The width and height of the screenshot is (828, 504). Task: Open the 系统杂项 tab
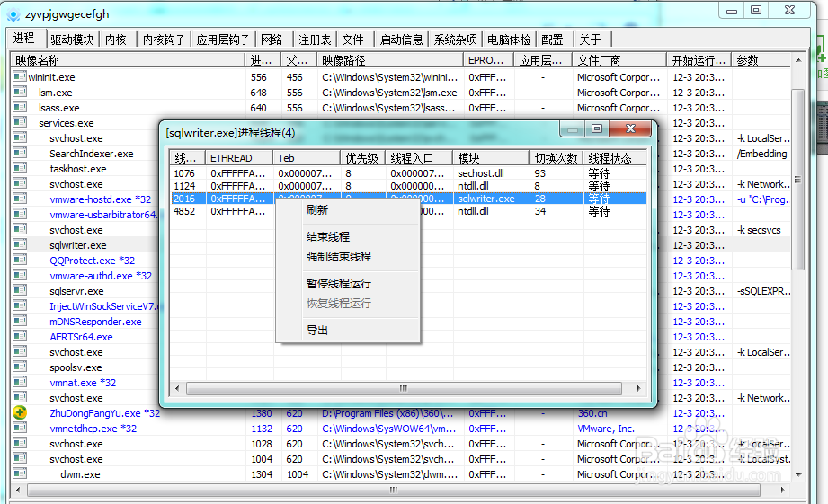pos(455,40)
